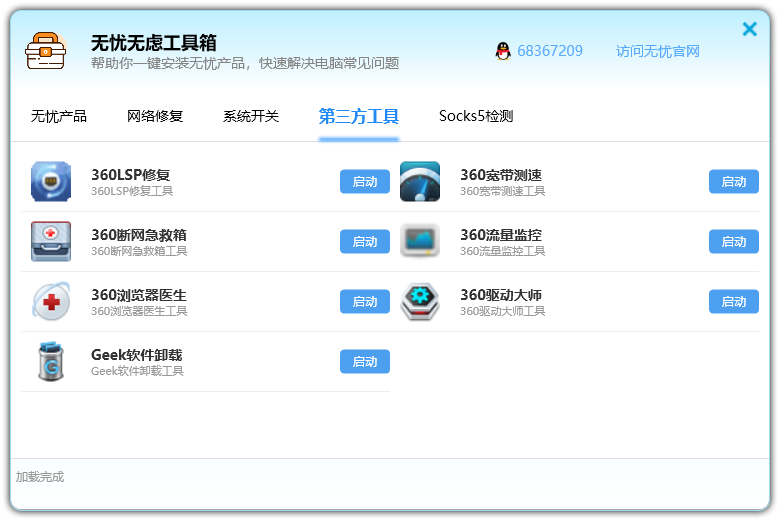
Task: Open the 网络修复 tab
Action: [155, 116]
